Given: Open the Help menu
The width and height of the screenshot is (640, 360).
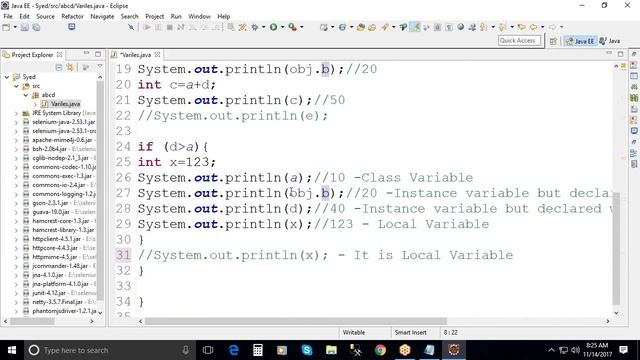Looking at the screenshot, I should click(x=223, y=16).
